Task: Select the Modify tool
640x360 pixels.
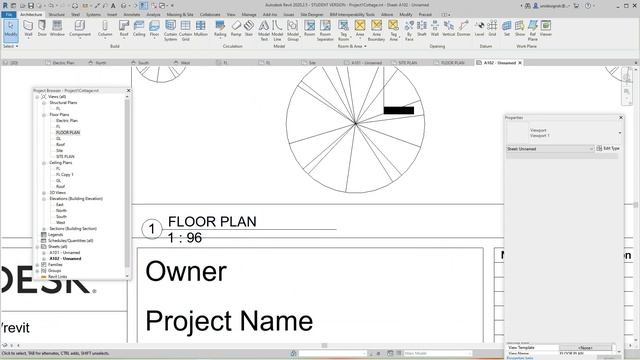Action: coord(11,30)
